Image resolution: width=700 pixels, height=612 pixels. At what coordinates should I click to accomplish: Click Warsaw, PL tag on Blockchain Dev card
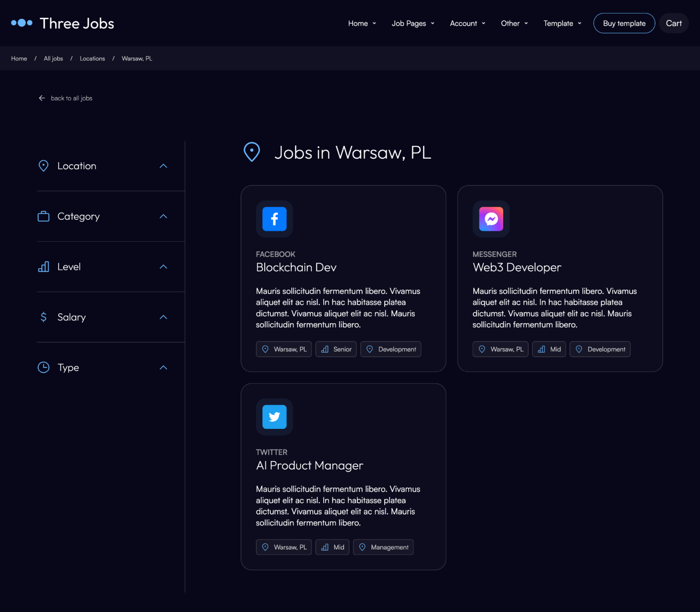point(284,349)
